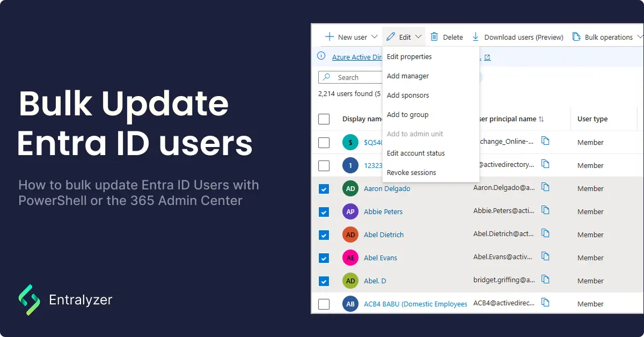Viewport: 644px width, 337px height.
Task: Click the pencil icon on the Edit button
Action: pos(391,36)
